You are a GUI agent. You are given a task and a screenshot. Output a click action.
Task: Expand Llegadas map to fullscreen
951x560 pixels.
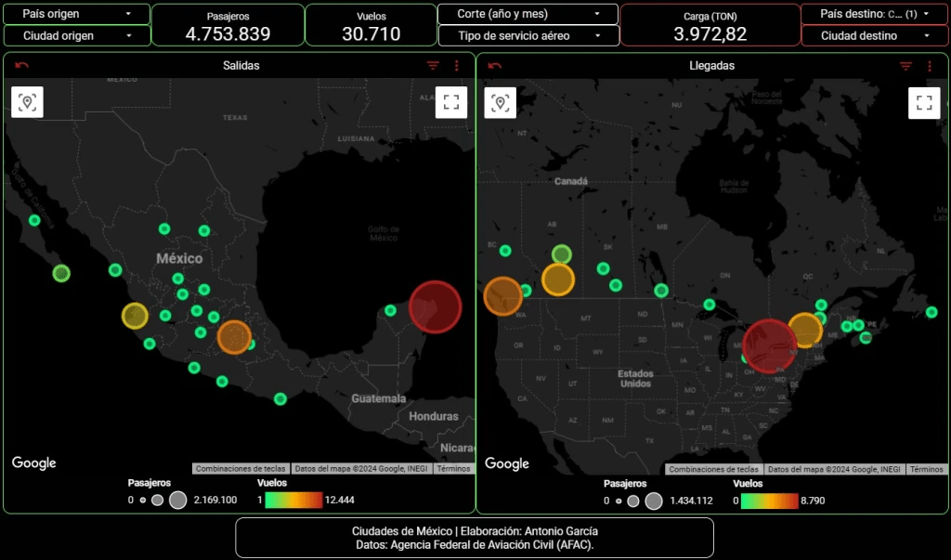(924, 102)
